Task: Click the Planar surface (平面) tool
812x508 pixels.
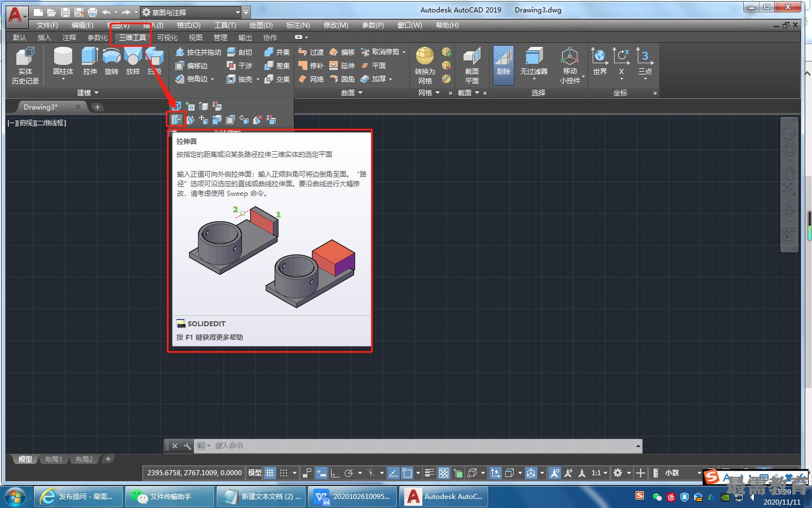Action: 373,65
